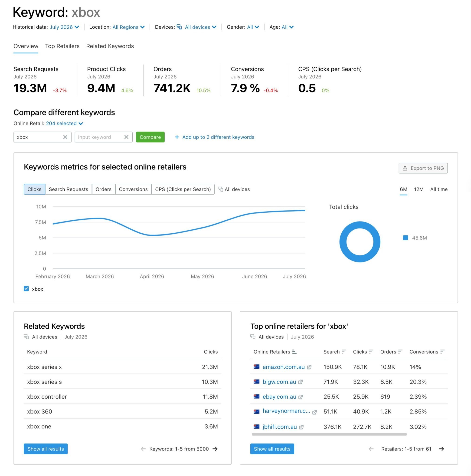471x476 pixels.
Task: Click Add up to 2 different keywords
Action: tap(218, 137)
